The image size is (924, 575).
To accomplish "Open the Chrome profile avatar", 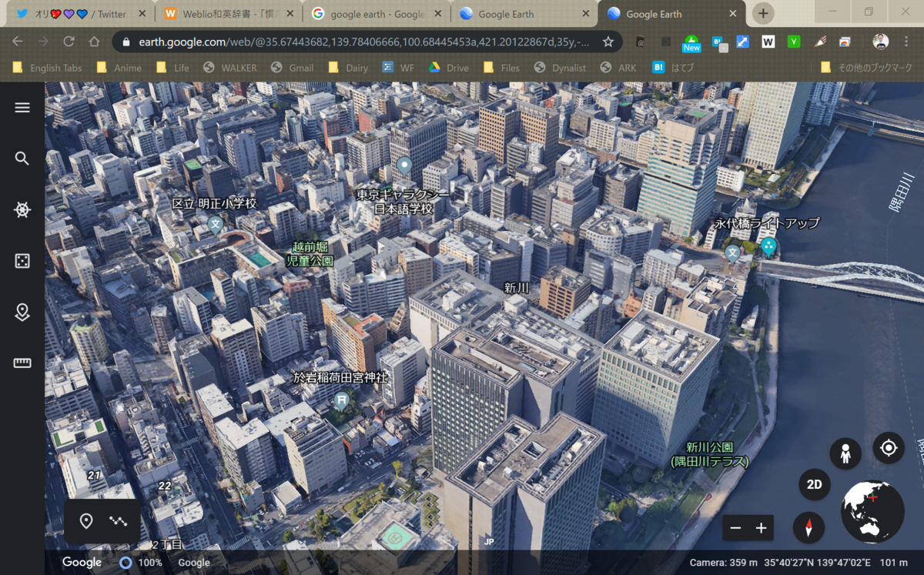I will [881, 42].
